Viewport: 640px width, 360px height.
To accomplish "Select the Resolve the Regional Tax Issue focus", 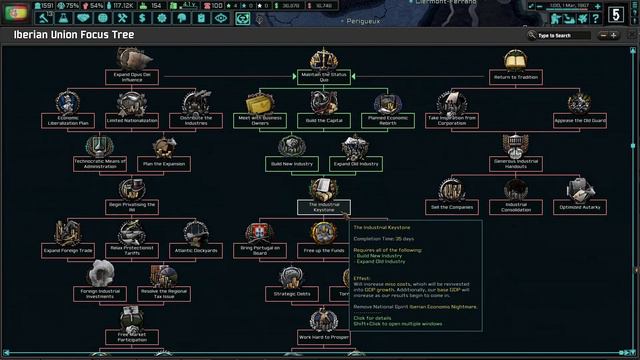I will [x=164, y=294].
